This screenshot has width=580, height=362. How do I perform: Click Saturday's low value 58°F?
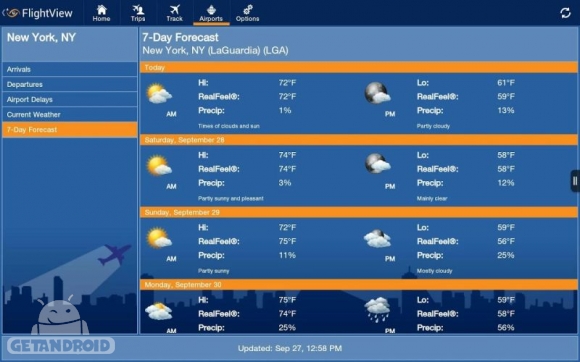click(506, 155)
